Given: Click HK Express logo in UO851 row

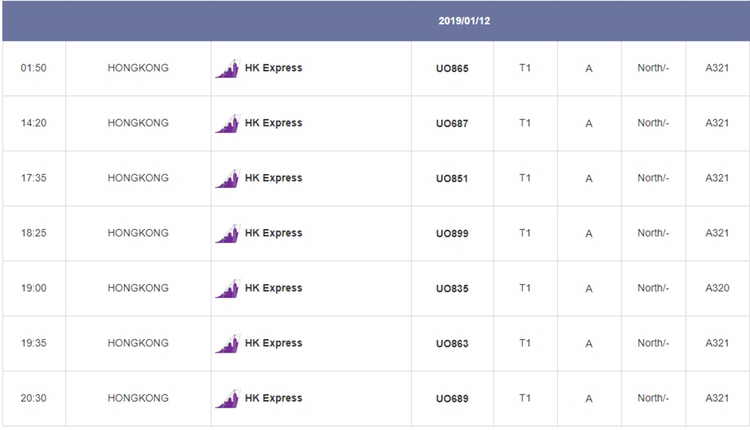Looking at the screenshot, I should (x=227, y=178).
